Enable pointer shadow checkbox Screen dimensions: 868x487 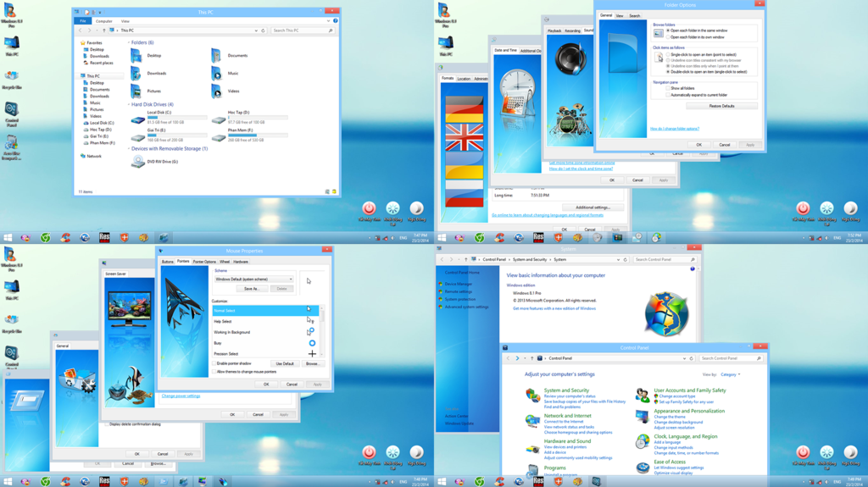click(214, 363)
